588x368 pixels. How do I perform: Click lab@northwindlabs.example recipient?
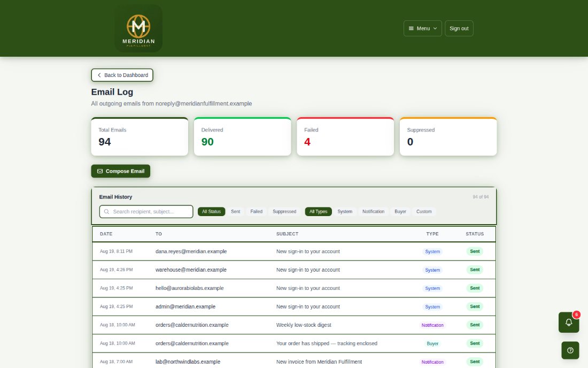coord(188,362)
